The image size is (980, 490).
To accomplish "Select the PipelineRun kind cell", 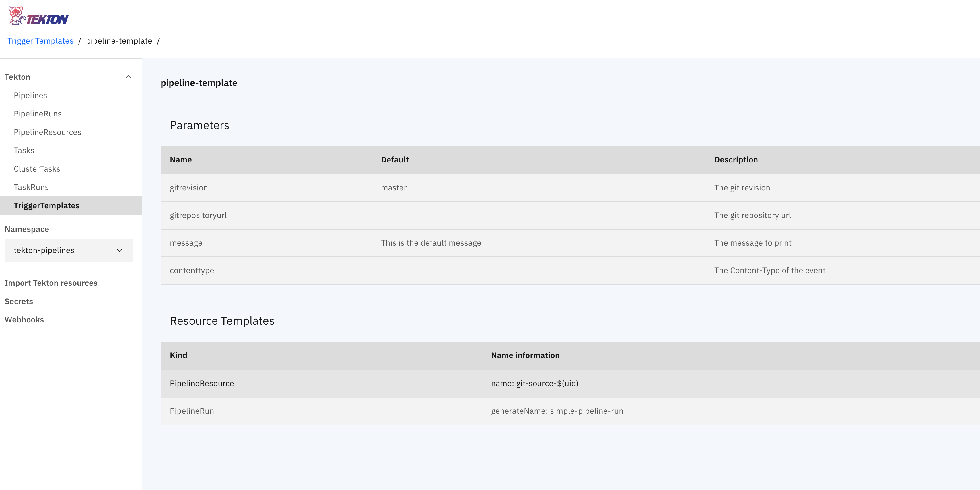I will [x=192, y=411].
